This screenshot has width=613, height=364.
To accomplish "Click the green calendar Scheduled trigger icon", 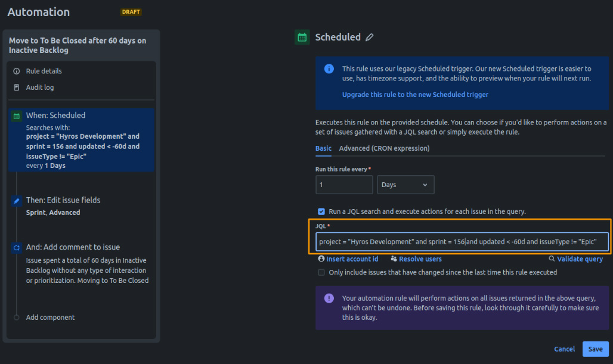I will 302,37.
